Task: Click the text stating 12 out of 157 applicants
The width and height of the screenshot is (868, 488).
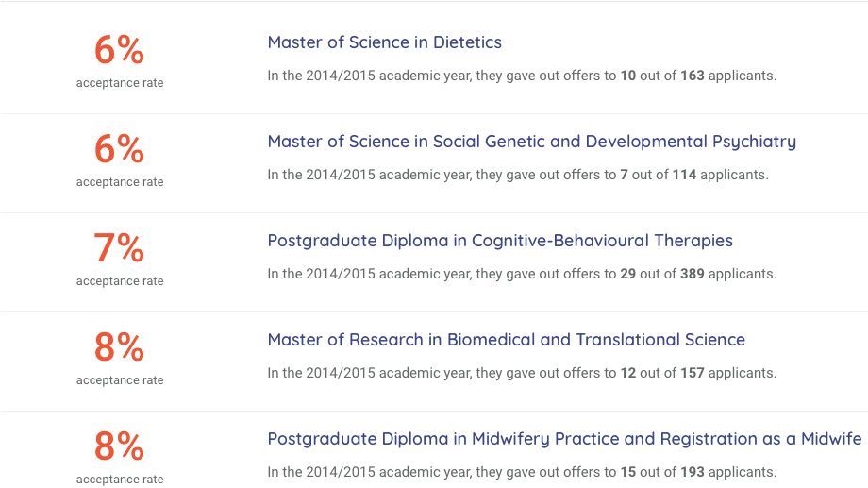Action: (522, 373)
